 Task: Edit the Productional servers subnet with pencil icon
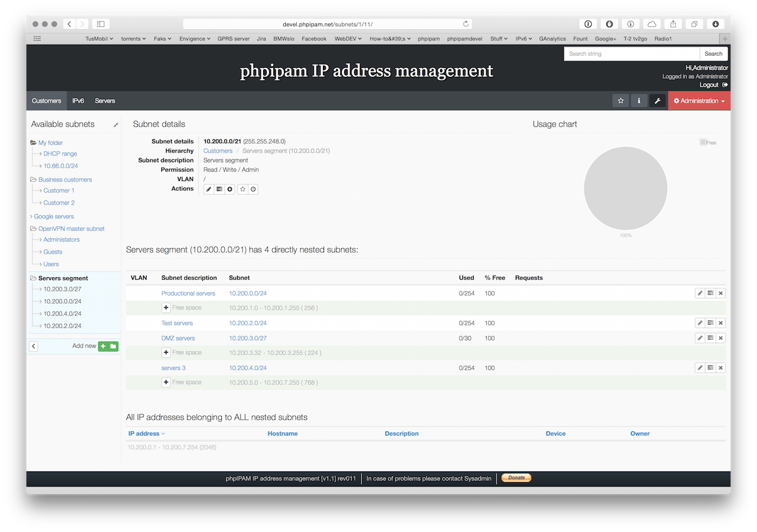pyautogui.click(x=700, y=293)
